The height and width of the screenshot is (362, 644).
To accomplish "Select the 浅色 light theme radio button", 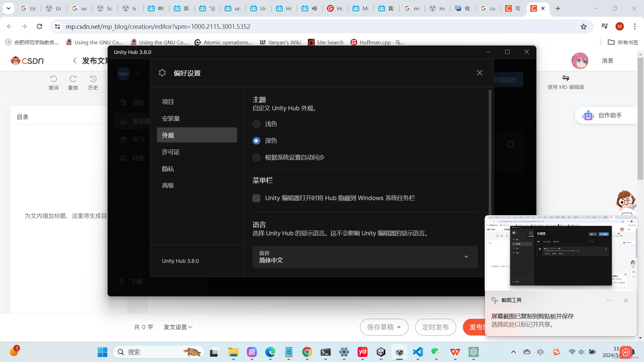I will click(256, 124).
